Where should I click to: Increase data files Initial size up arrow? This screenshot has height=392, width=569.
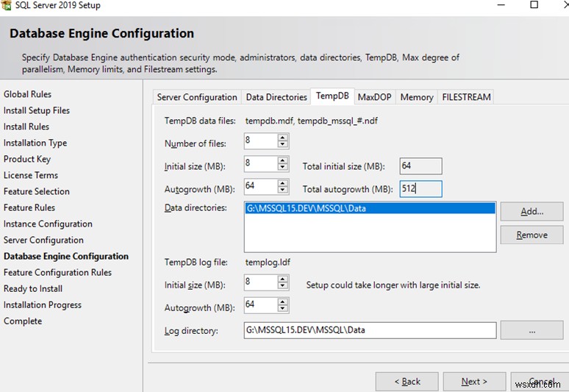click(283, 160)
